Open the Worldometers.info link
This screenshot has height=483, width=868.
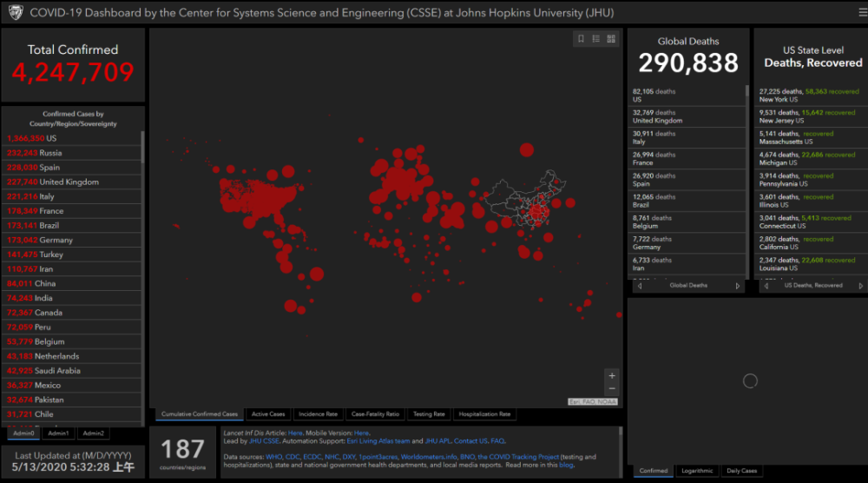coord(429,457)
